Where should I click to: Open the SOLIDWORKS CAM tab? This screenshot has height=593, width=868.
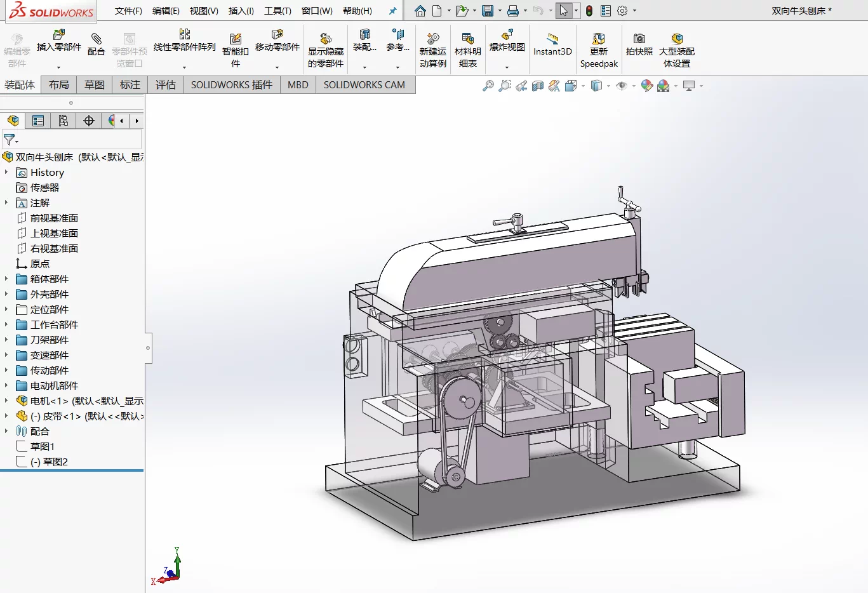[364, 85]
